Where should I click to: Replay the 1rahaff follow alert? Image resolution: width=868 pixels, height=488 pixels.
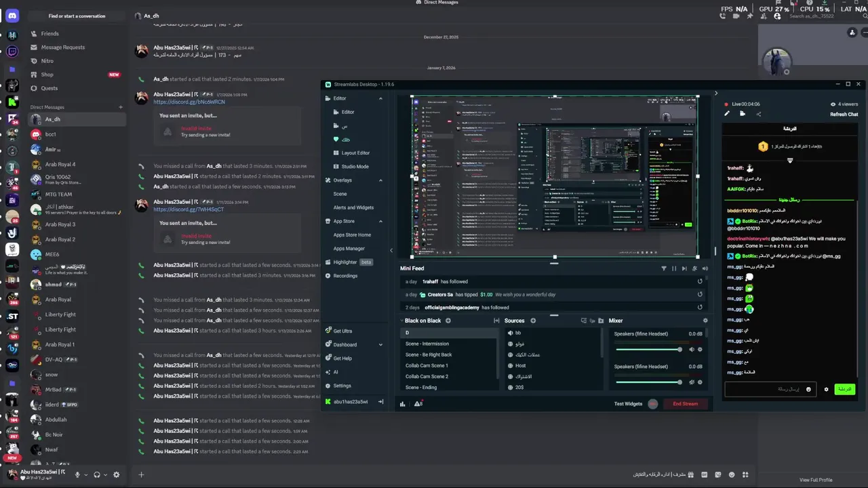coord(700,281)
